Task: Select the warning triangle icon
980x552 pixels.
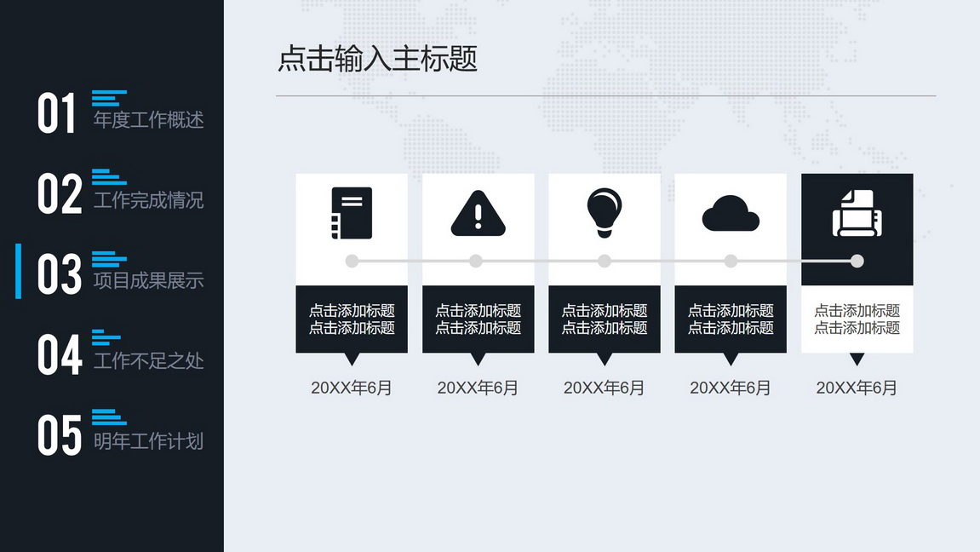Action: 479,213
